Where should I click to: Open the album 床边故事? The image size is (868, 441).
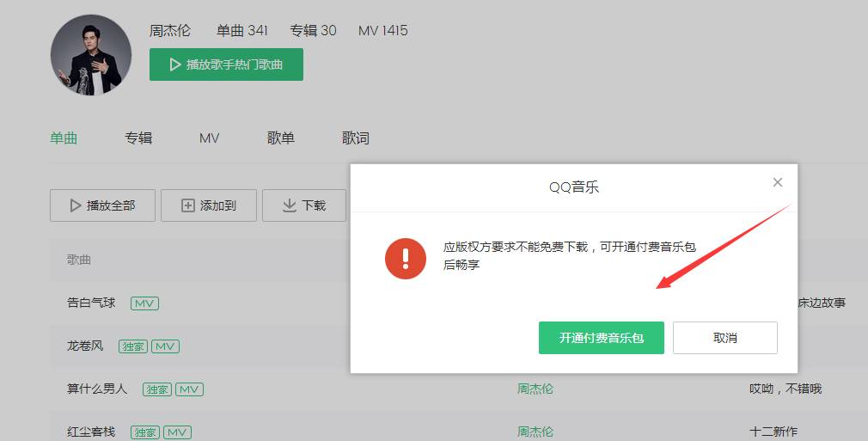[822, 303]
